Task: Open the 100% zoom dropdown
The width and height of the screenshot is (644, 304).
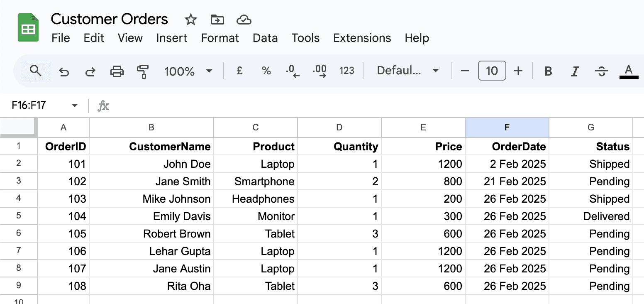Action: (x=188, y=71)
